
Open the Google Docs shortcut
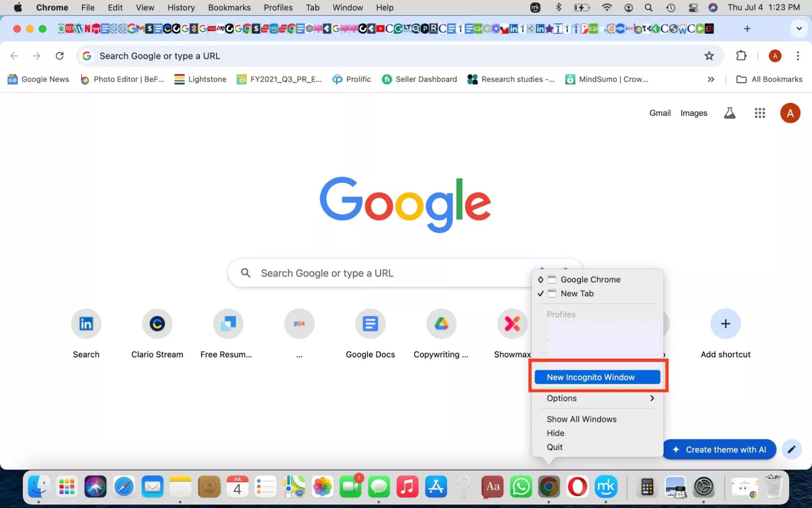pos(370,324)
